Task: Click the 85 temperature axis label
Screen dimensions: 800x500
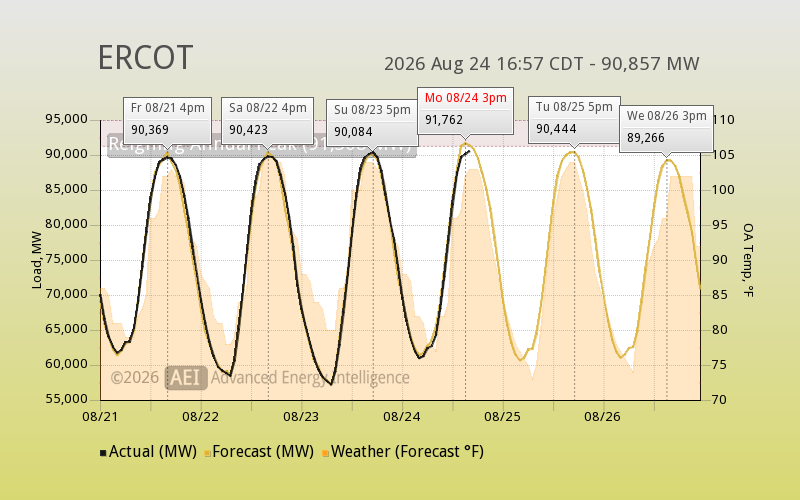Action: pyautogui.click(x=720, y=295)
